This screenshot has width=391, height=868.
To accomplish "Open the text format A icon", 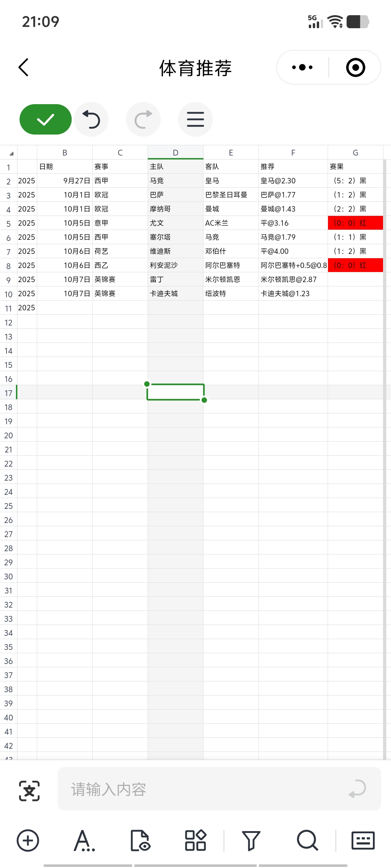I will coord(84,840).
